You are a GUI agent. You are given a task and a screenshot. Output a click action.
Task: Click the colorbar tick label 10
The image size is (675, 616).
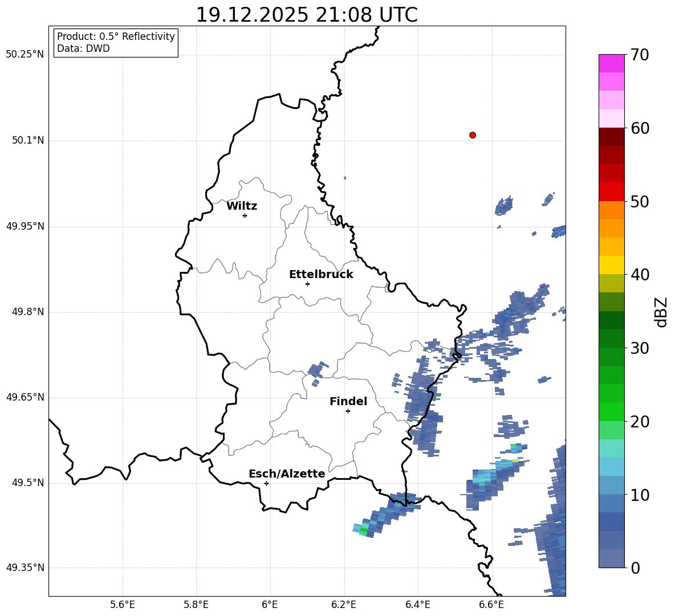(640, 495)
